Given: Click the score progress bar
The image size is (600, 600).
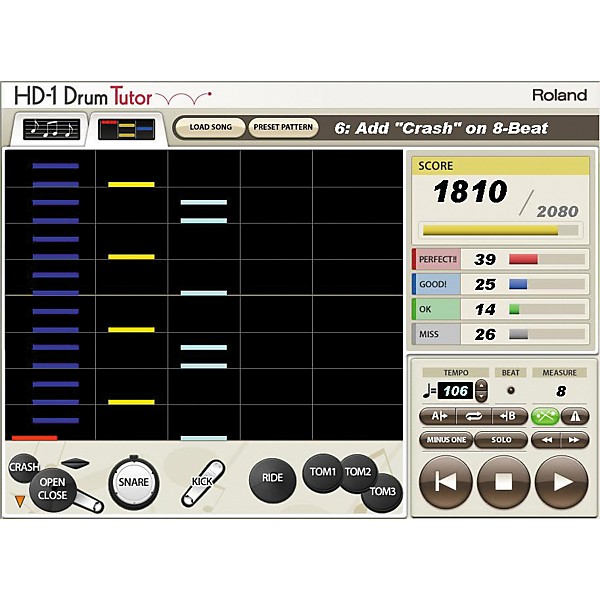Looking at the screenshot, I should click(500, 230).
